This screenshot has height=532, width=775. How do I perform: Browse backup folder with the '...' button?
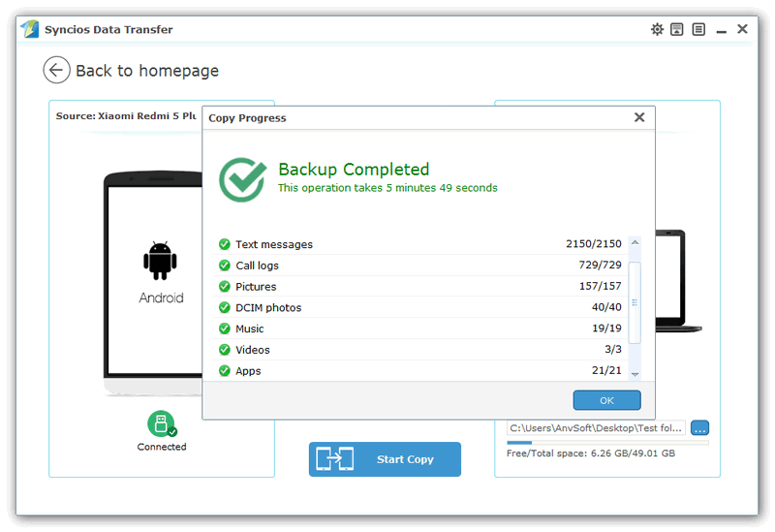(699, 427)
